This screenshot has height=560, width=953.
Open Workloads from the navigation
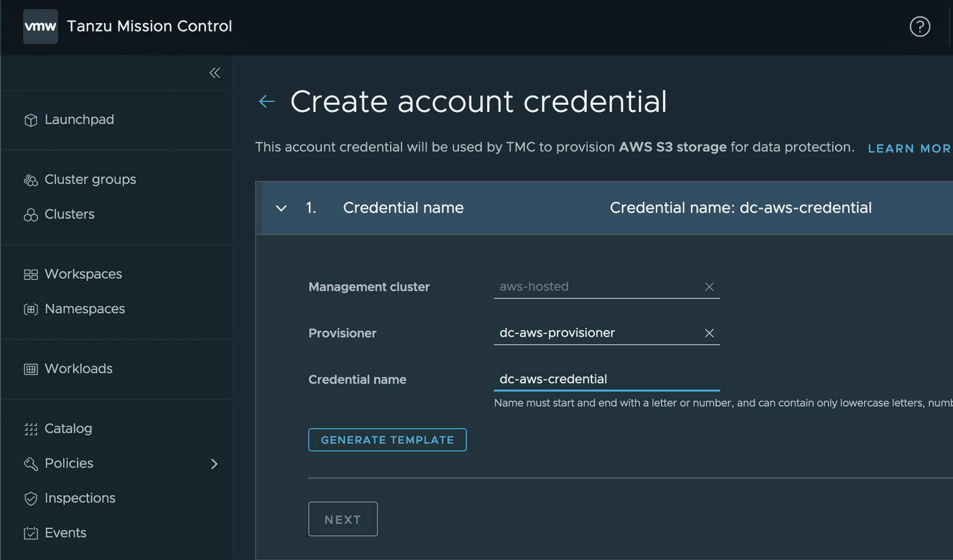78,369
